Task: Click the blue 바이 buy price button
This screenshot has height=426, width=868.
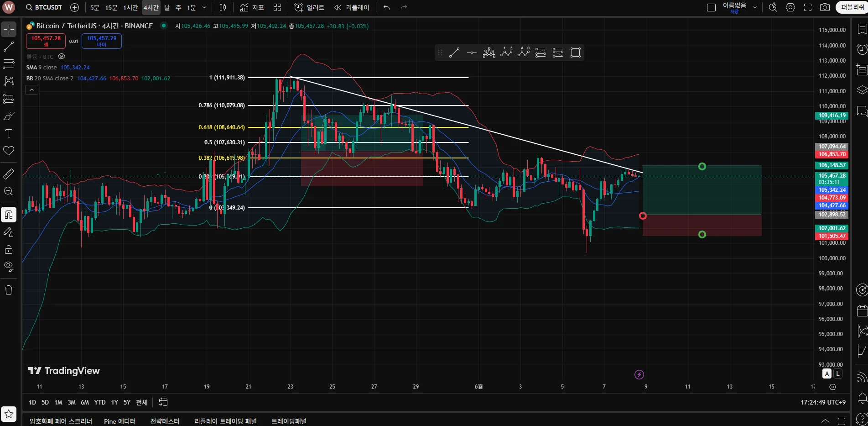Action: [102, 41]
